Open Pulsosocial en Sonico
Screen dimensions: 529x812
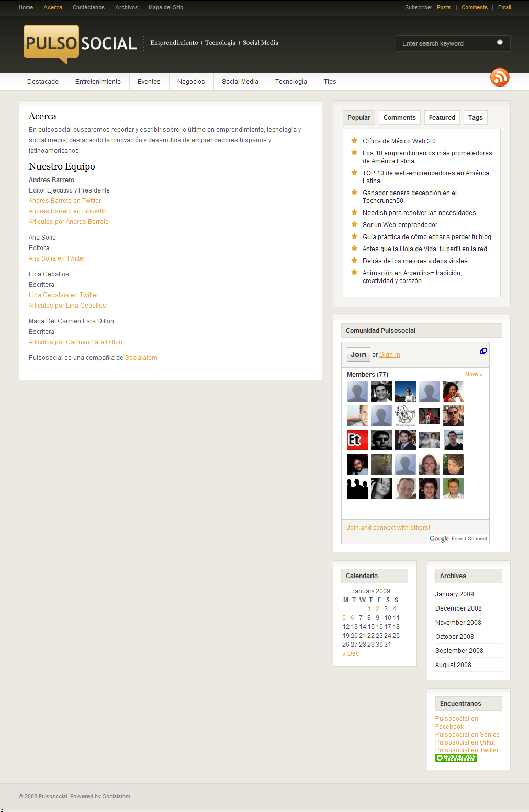(467, 735)
